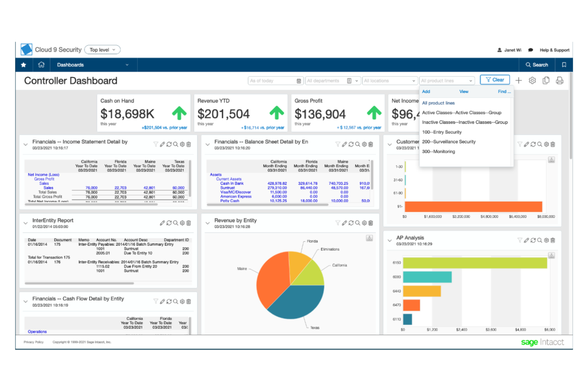The height and width of the screenshot is (392, 588).
Task: Select 300--Monitoring product line
Action: pyautogui.click(x=439, y=151)
